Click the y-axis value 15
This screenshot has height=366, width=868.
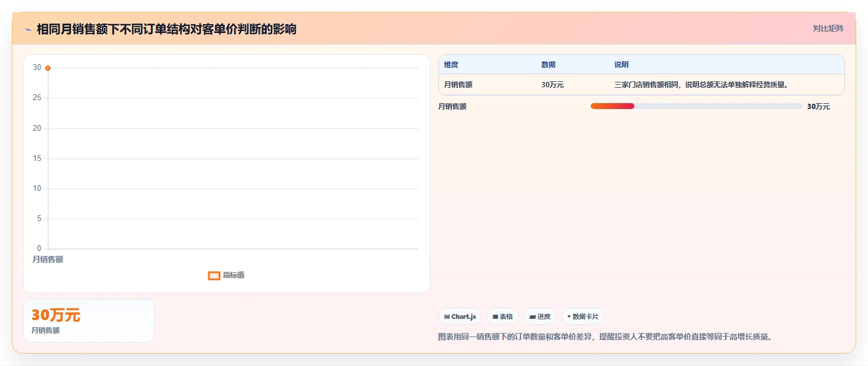37,159
